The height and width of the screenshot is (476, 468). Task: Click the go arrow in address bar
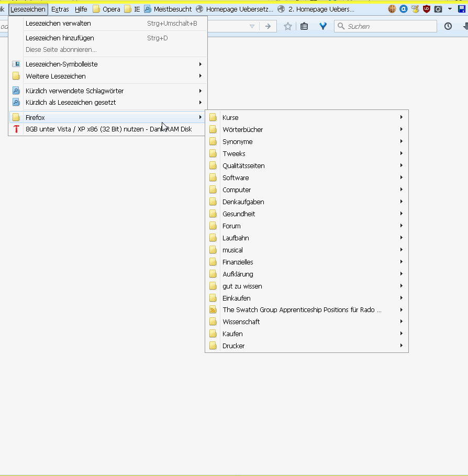pyautogui.click(x=268, y=26)
